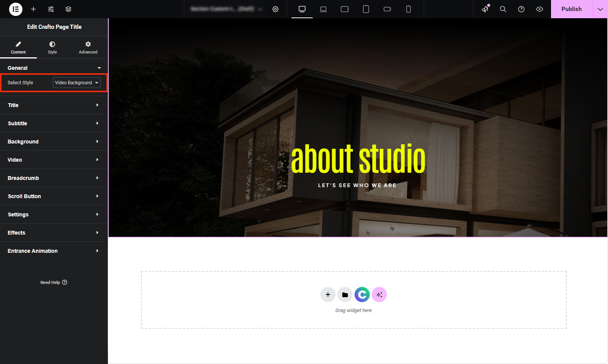Expand the Background section
Screen dimensions: 608x364
click(54, 142)
